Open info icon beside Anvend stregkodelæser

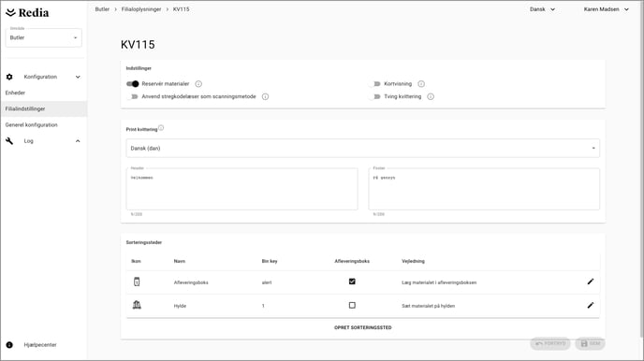[x=265, y=97]
